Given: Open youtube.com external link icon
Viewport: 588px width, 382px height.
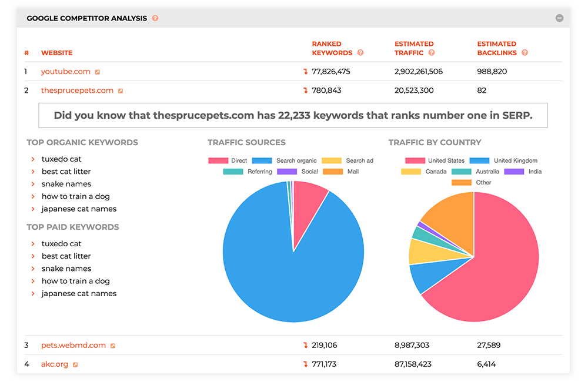Looking at the screenshot, I should (x=98, y=72).
